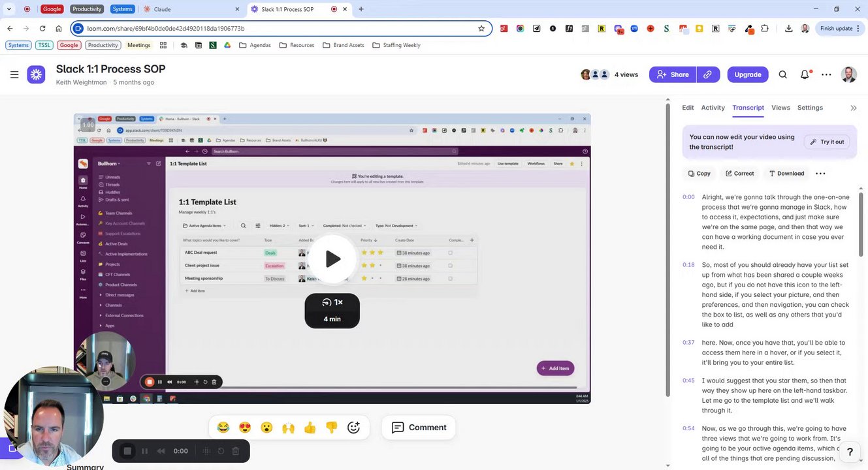
Task: React with the surprised face emoji
Action: tap(266, 428)
